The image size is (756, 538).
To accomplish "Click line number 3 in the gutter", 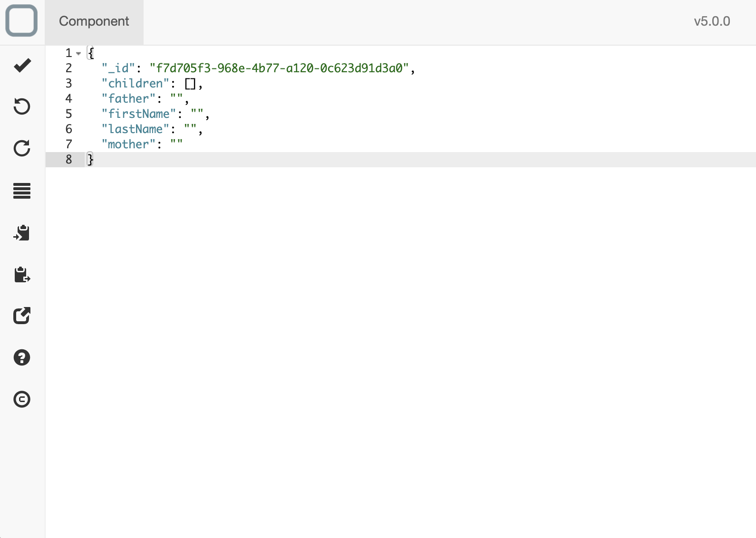I will pyautogui.click(x=69, y=84).
